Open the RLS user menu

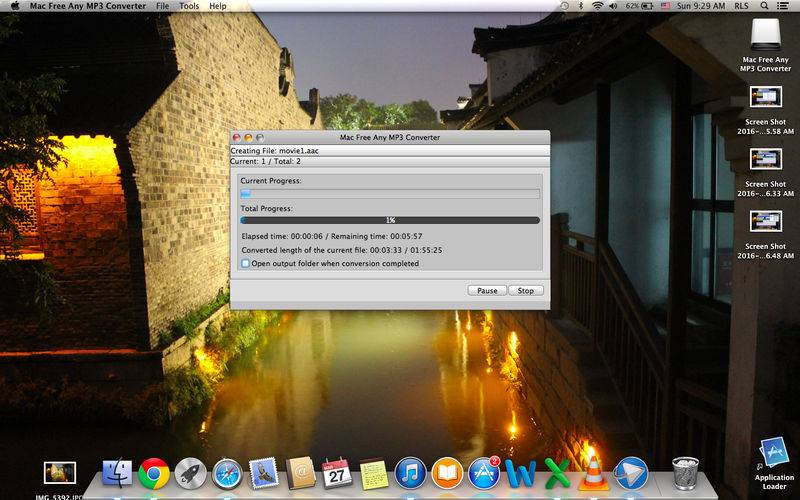pos(741,6)
